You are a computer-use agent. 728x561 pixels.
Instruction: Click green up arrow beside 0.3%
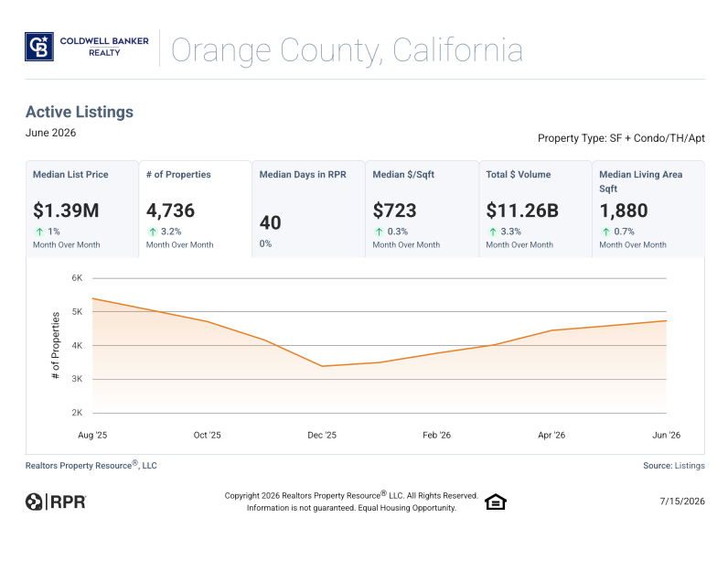click(380, 232)
